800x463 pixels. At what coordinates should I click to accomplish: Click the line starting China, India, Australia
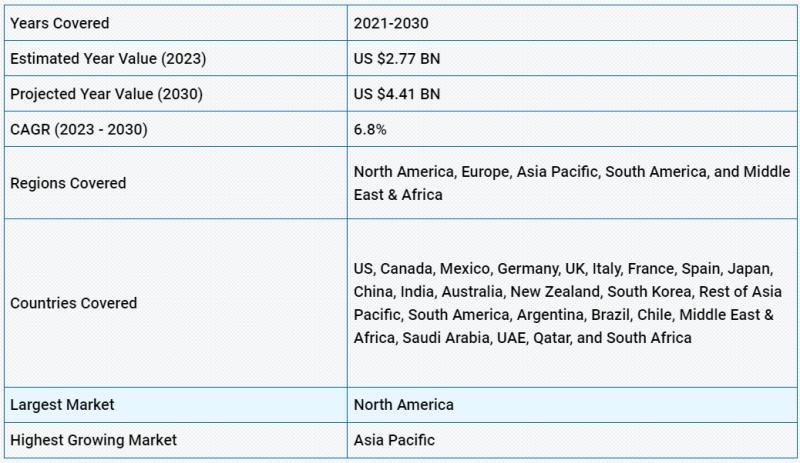pyautogui.click(x=567, y=291)
